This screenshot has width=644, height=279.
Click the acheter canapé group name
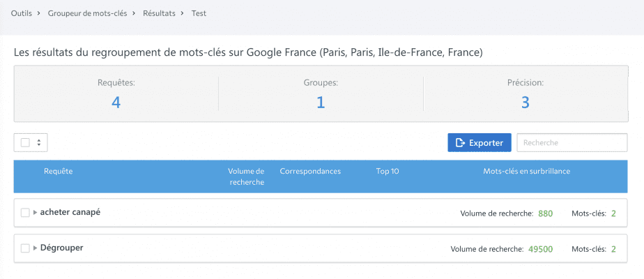coord(70,212)
